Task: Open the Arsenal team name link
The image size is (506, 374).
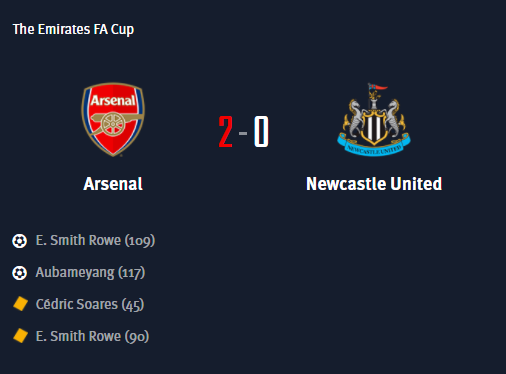Action: click(113, 184)
